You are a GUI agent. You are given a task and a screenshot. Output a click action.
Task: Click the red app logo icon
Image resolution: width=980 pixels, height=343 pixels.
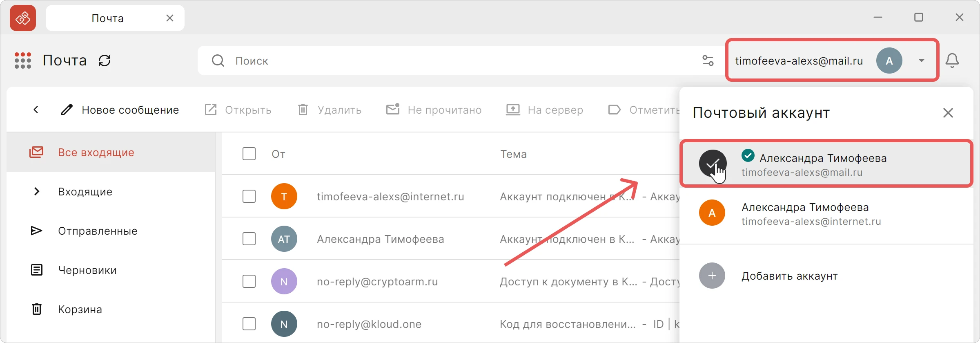23,18
